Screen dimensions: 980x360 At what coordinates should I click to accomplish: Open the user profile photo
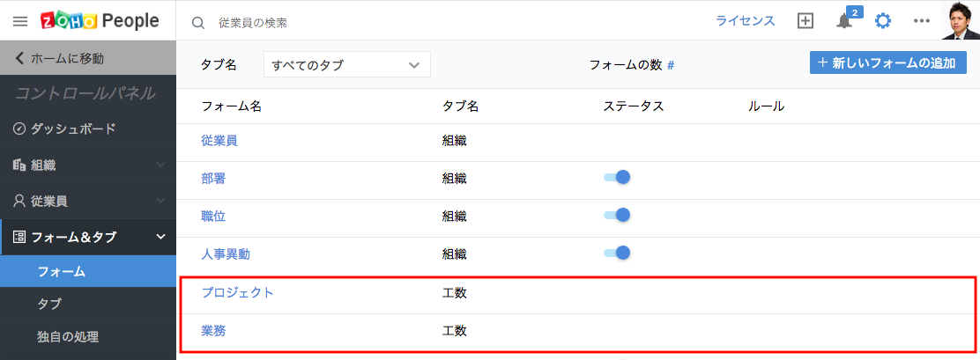(x=961, y=20)
